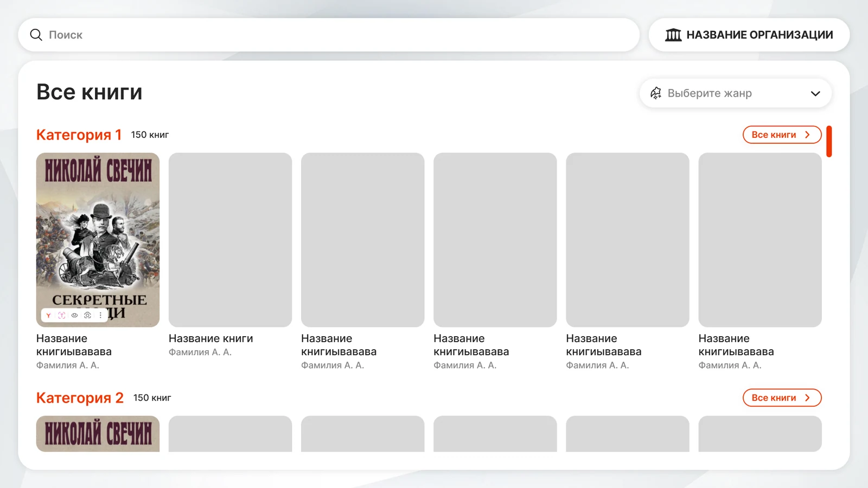This screenshot has width=868, height=488.
Task: Open the sixth book placeholder in Категория 1
Action: pos(760,240)
